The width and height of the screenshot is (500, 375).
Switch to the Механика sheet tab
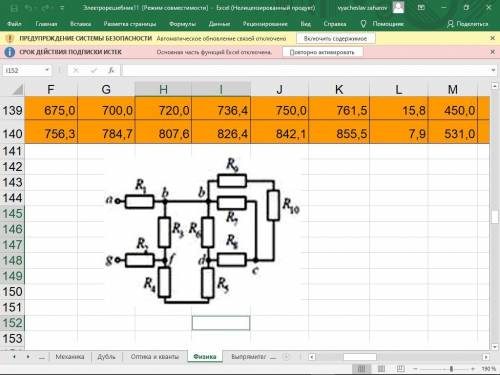click(70, 357)
